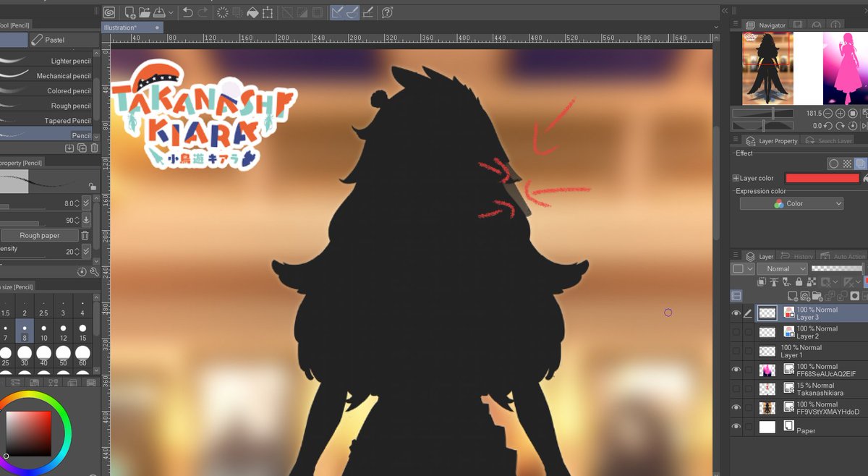Toggle the Layer color effect icon

coord(860,164)
